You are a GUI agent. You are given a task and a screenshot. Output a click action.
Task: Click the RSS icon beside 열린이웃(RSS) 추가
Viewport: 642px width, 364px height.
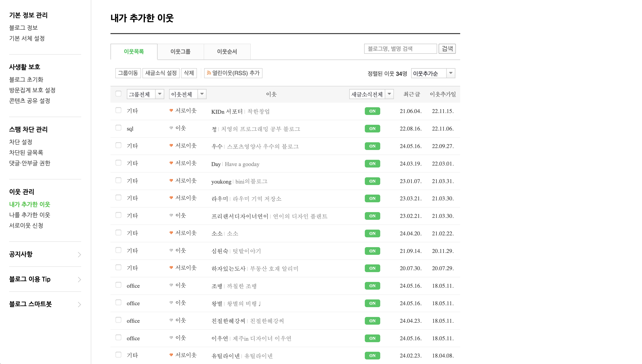(209, 73)
